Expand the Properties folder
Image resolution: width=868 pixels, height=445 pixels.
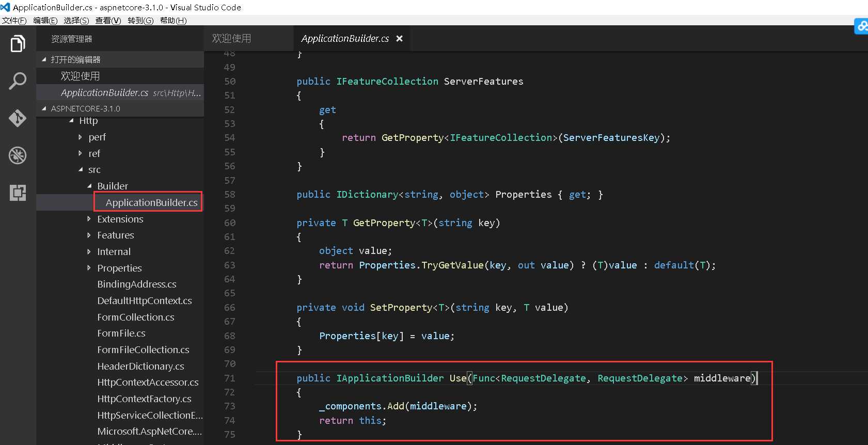tap(89, 268)
